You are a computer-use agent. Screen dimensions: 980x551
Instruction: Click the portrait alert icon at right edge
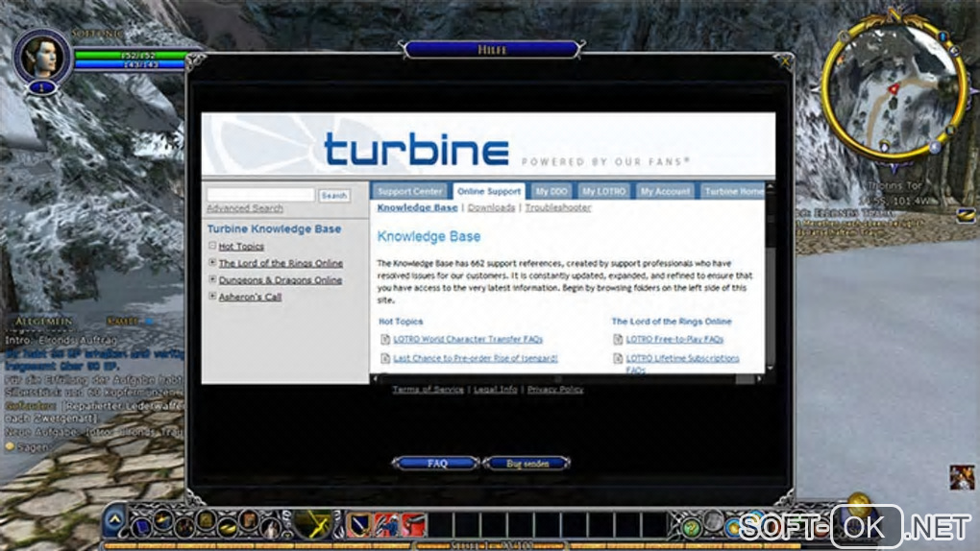tap(962, 477)
